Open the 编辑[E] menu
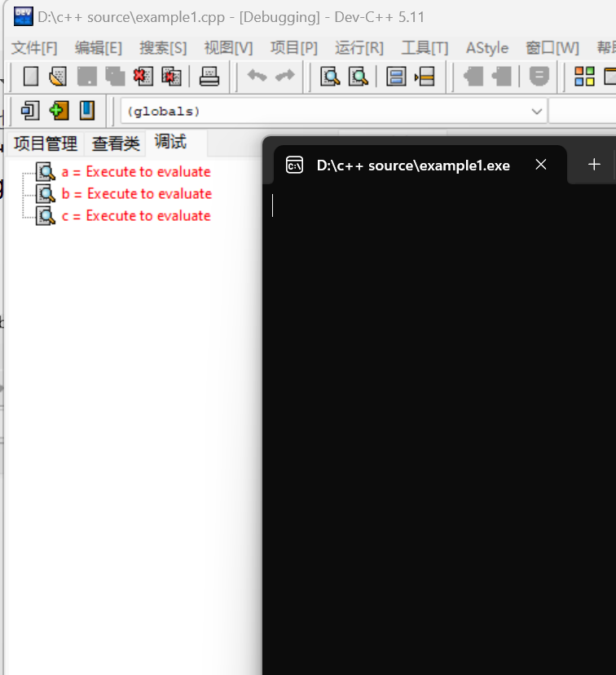 [x=98, y=48]
